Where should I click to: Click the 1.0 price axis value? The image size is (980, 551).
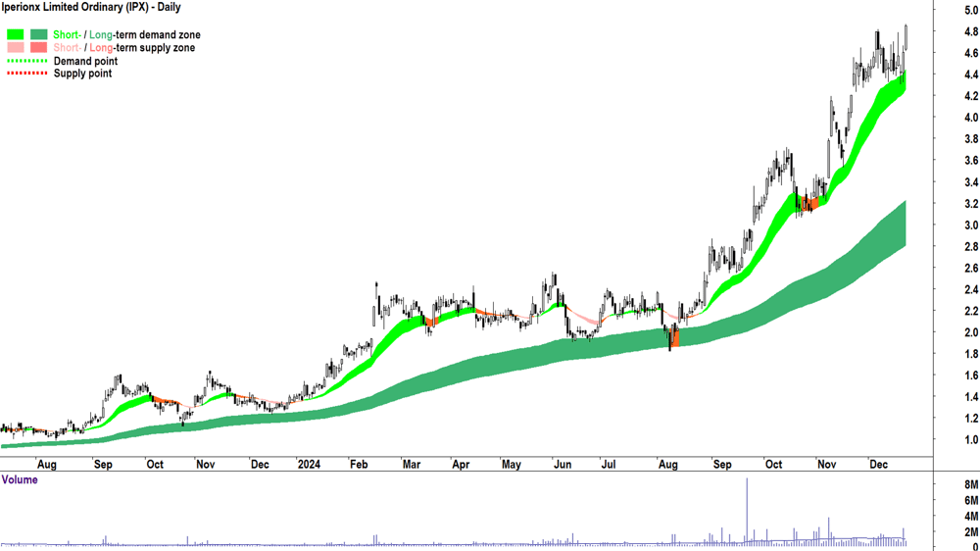(x=971, y=440)
